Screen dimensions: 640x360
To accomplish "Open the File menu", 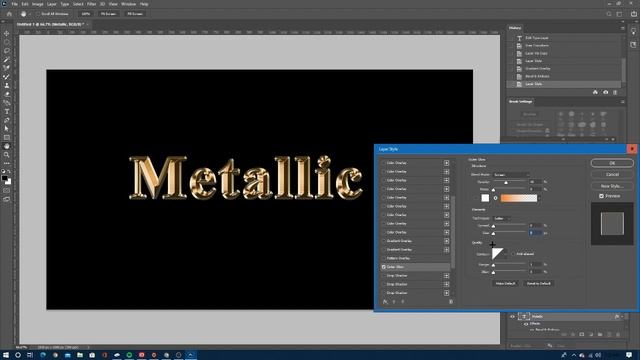I will (x=15, y=4).
